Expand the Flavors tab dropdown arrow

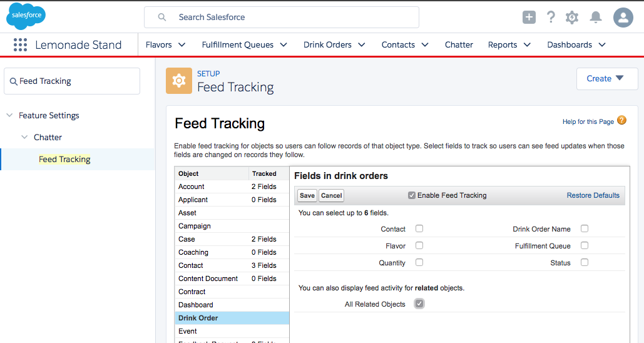click(182, 45)
